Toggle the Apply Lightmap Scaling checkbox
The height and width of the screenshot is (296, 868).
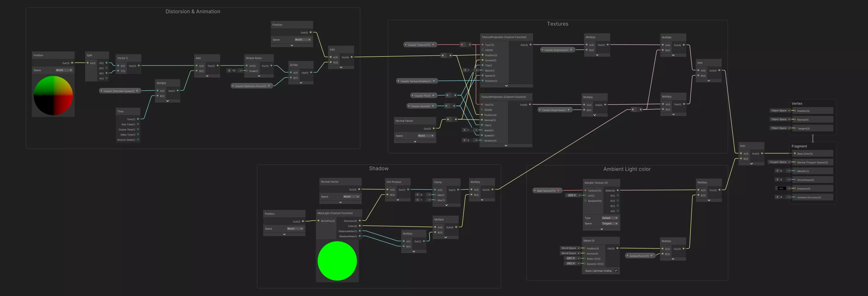click(616, 270)
